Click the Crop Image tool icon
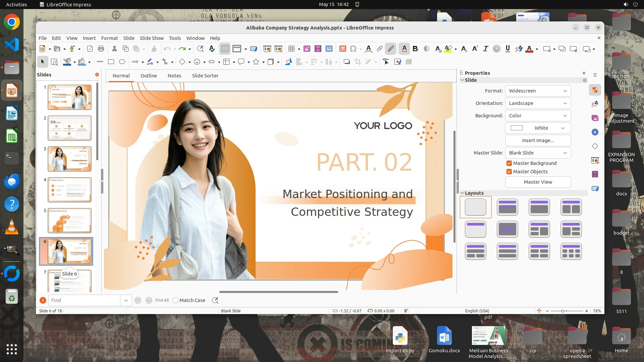The width and height of the screenshot is (644, 362). (358, 62)
